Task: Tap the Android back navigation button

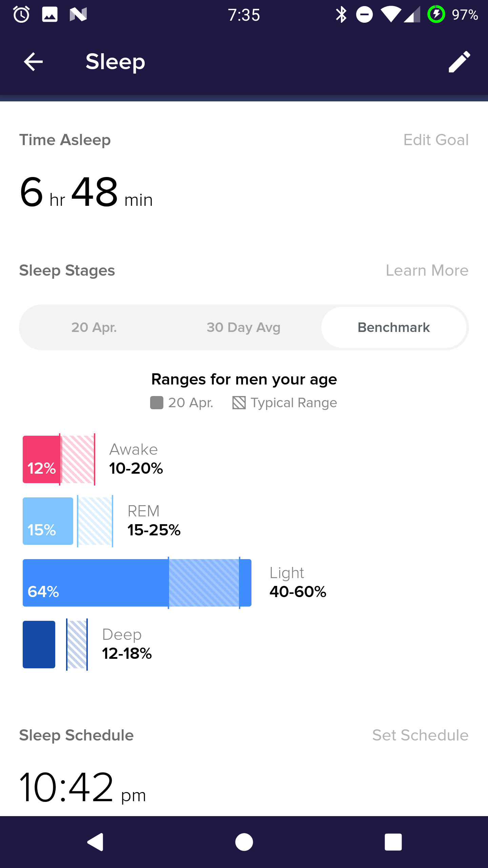Action: click(95, 842)
